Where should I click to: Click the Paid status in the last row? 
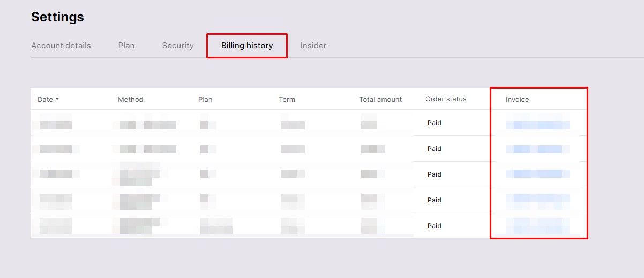coord(435,226)
